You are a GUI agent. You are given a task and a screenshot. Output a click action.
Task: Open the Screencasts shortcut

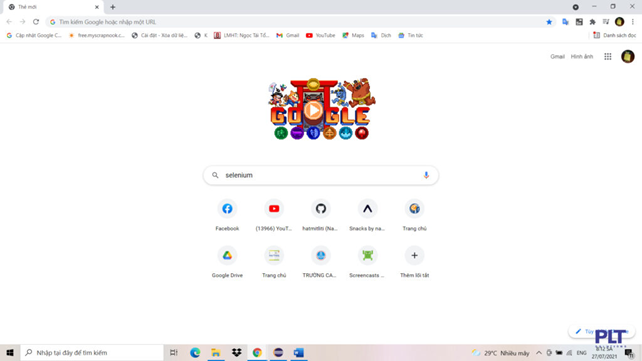click(x=367, y=262)
